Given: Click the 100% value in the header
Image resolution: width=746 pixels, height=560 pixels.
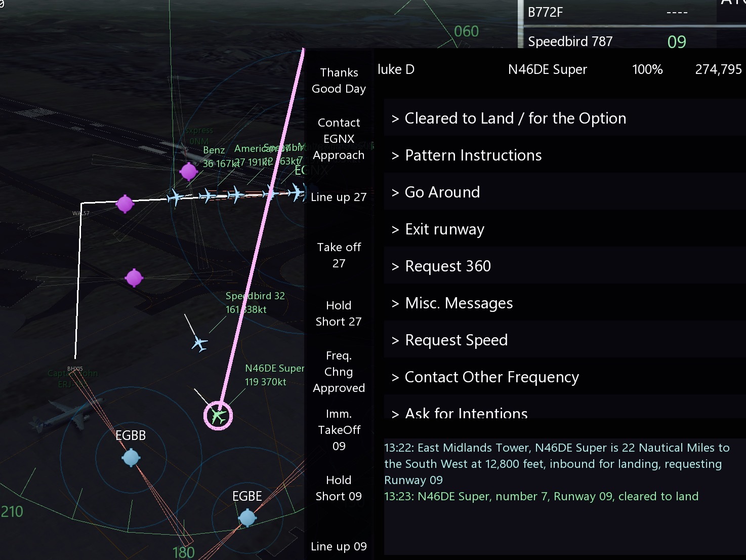Looking at the screenshot, I should (x=647, y=69).
